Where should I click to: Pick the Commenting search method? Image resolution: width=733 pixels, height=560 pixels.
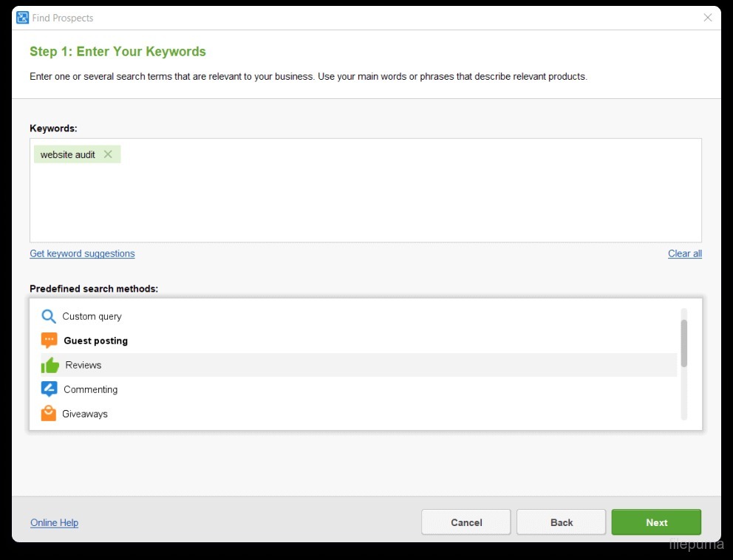(90, 389)
